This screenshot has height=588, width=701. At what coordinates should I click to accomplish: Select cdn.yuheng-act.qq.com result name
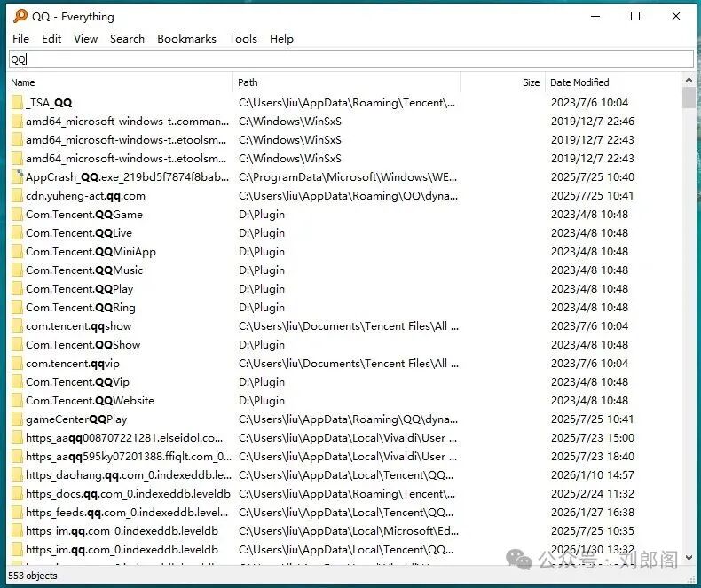click(85, 196)
